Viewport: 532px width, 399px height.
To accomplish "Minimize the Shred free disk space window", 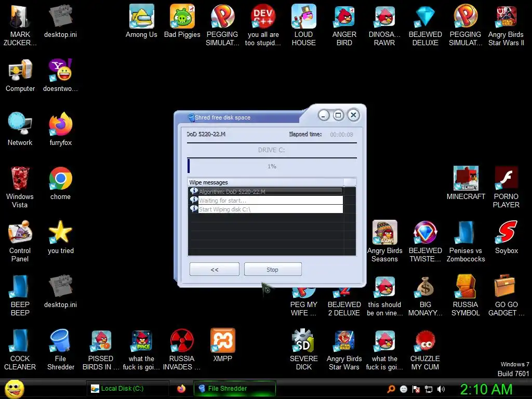I will click(323, 115).
